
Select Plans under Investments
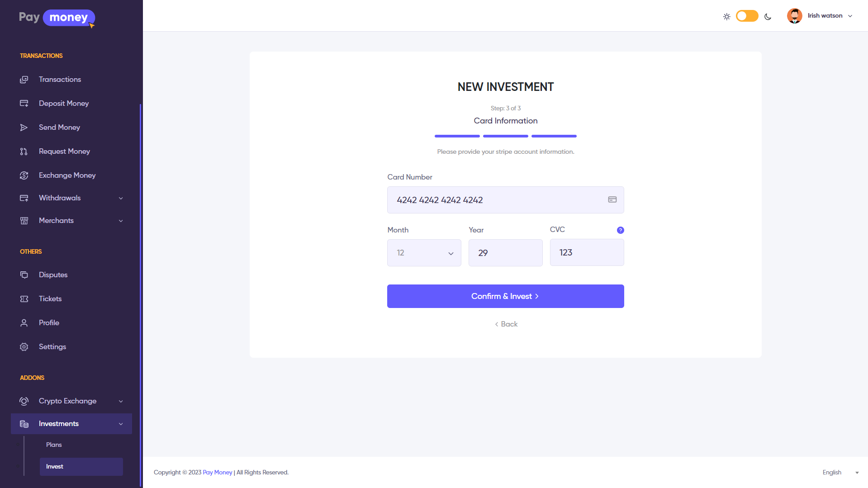click(54, 445)
